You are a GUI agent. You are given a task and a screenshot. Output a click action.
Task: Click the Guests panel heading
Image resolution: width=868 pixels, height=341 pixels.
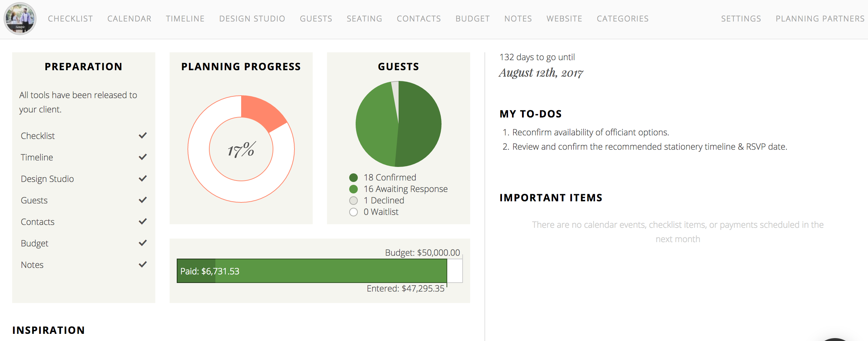point(399,67)
